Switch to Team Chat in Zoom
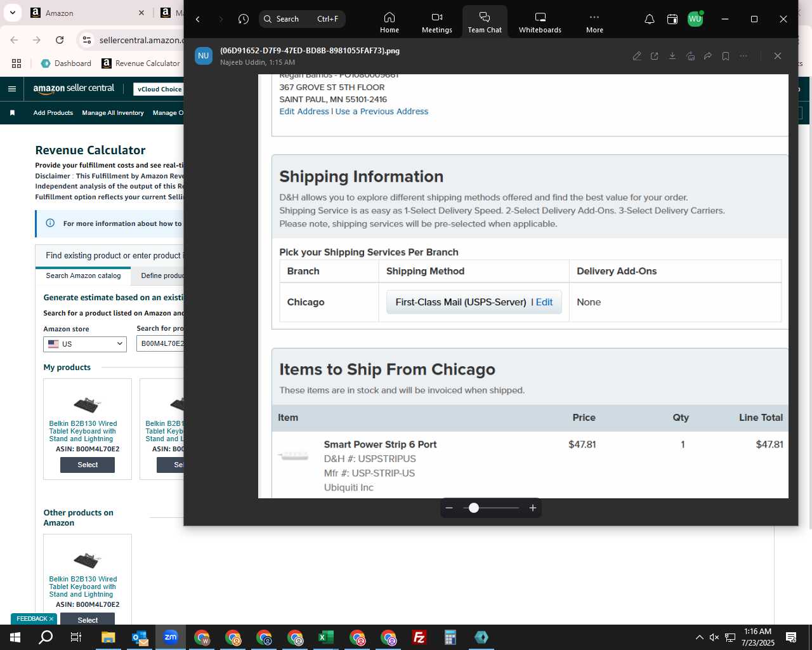Viewport: 812px width, 650px height. coord(485,22)
